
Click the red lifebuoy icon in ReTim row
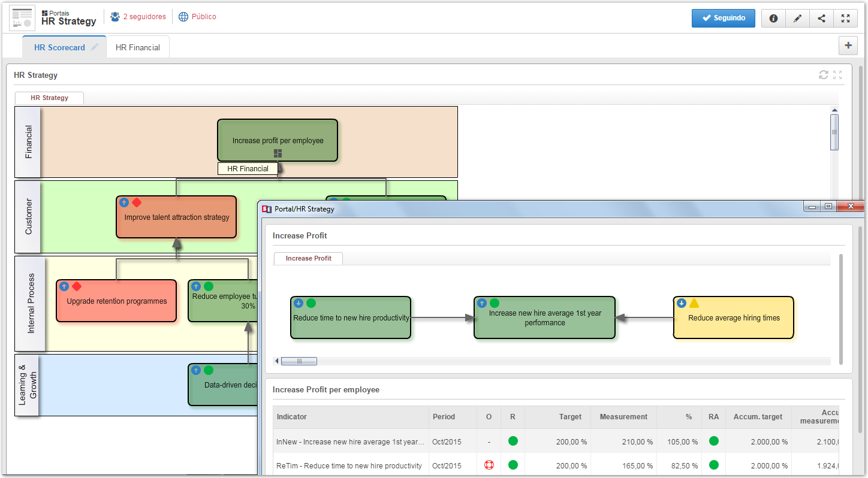489,465
